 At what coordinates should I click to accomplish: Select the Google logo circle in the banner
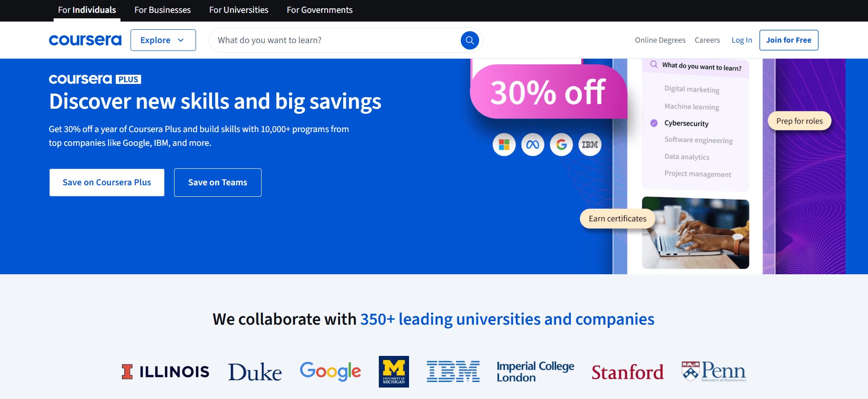click(x=561, y=144)
